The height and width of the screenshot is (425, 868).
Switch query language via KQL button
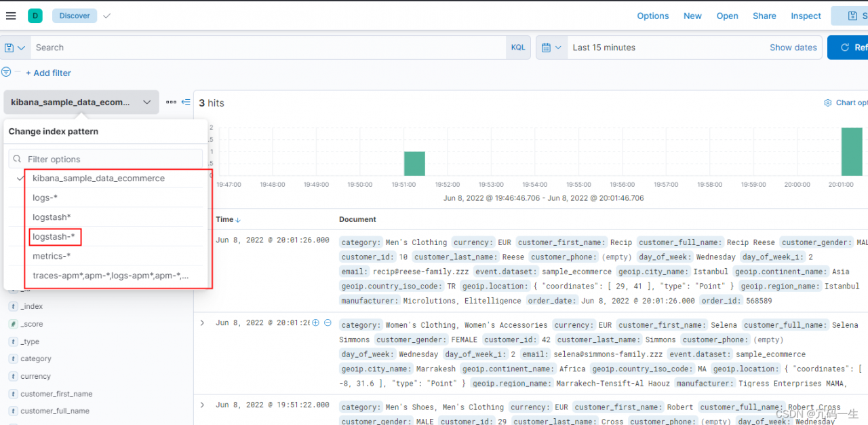[518, 48]
